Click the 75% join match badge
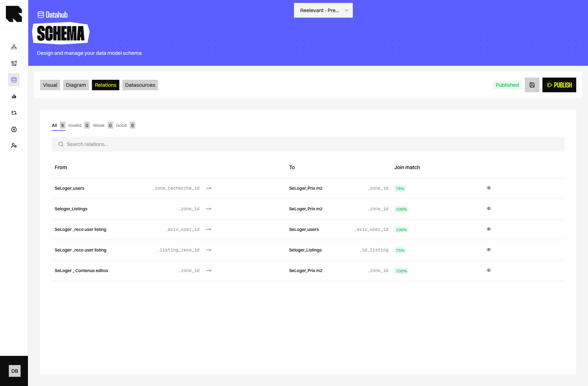The height and width of the screenshot is (386, 588). 400,250
